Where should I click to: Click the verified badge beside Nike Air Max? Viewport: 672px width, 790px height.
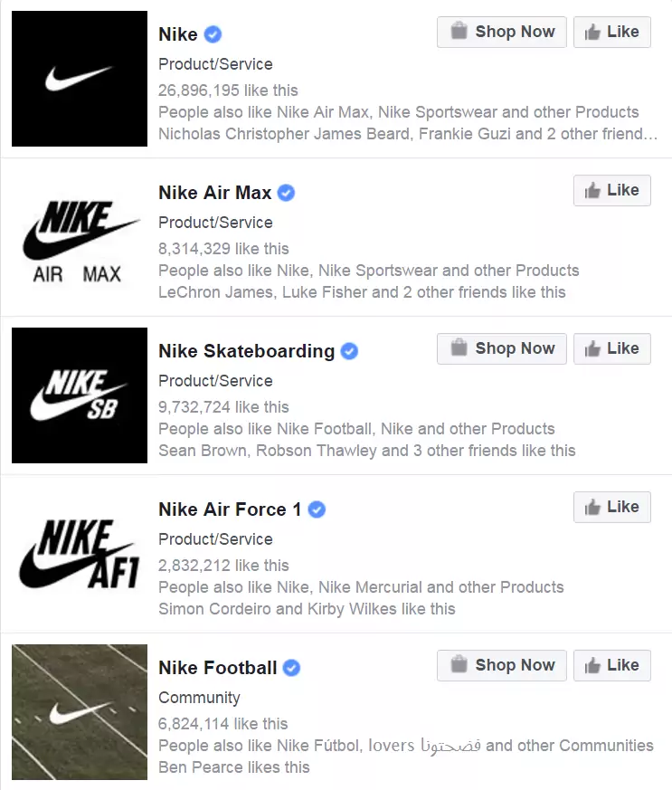pos(286,192)
